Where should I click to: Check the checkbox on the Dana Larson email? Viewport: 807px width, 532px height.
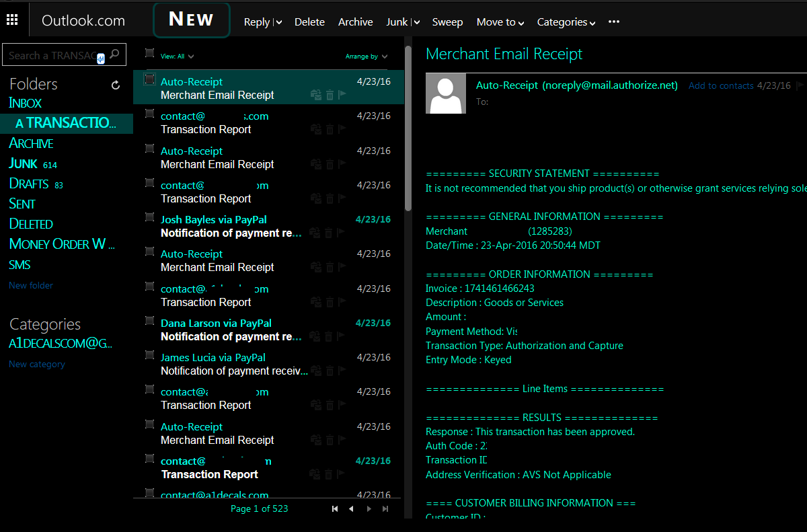tap(149, 321)
